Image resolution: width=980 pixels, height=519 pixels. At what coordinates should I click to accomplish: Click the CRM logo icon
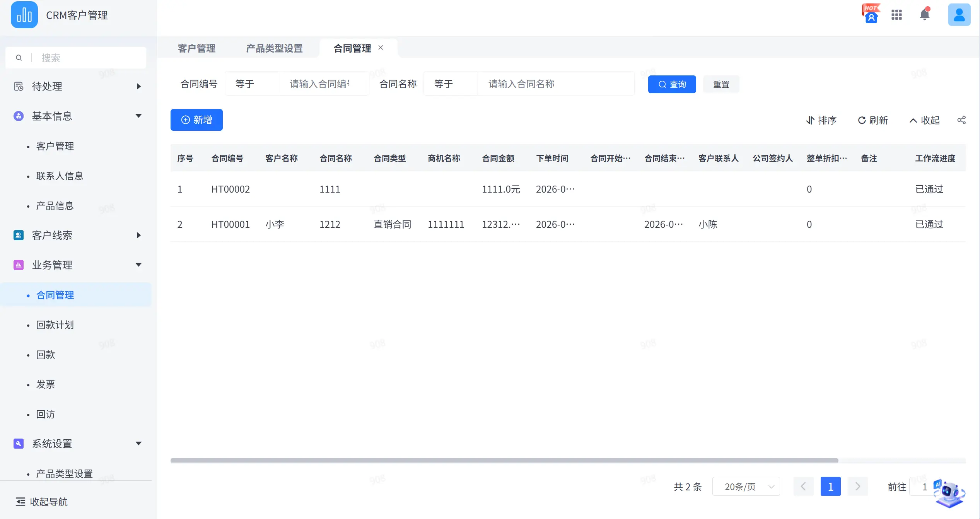coord(24,15)
